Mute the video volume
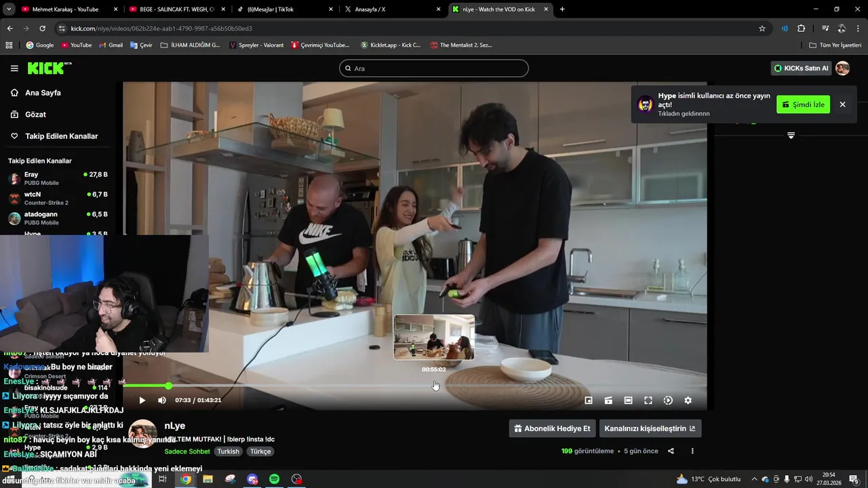 [x=162, y=401]
